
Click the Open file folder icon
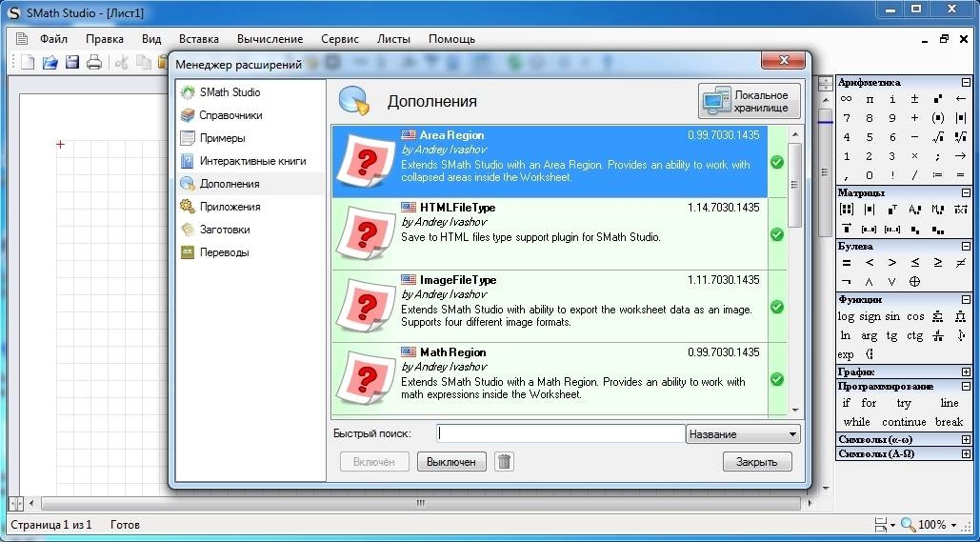tap(50, 62)
